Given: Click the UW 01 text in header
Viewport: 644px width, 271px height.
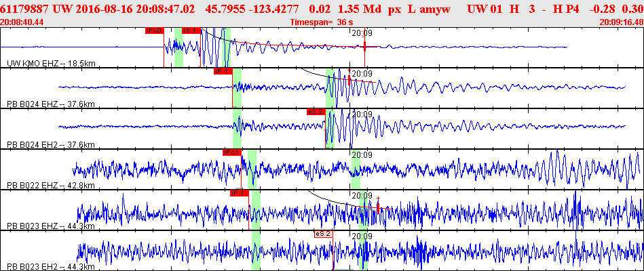Looking at the screenshot, I should [485, 9].
